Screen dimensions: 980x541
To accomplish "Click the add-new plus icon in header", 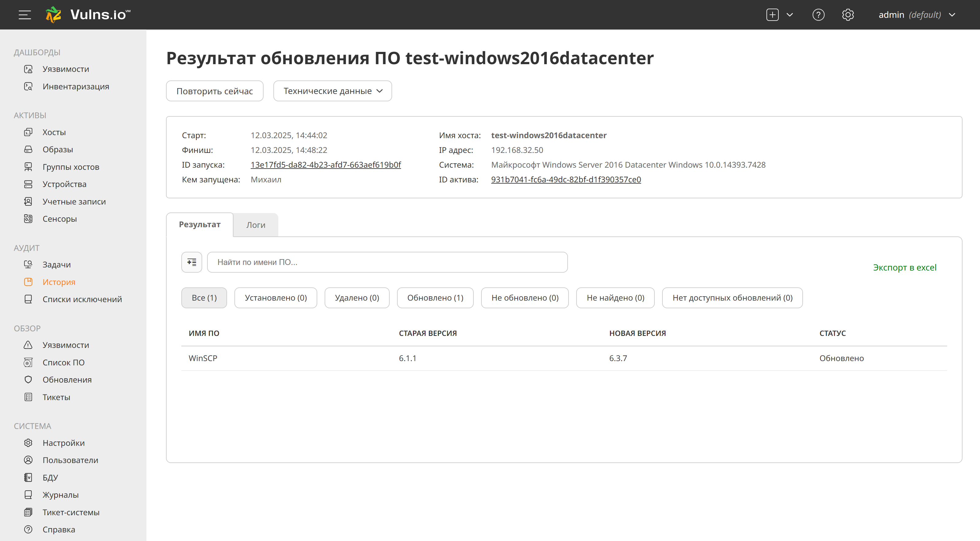I will click(772, 15).
